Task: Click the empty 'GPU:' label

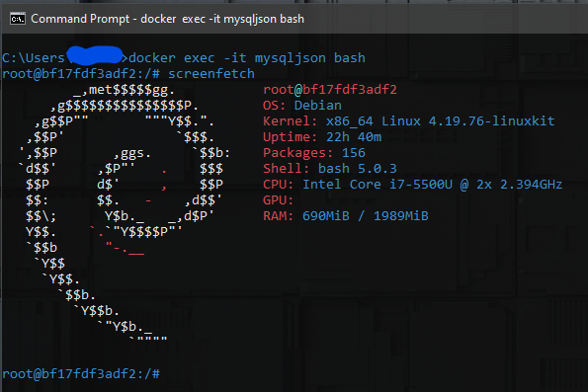Action: click(278, 200)
